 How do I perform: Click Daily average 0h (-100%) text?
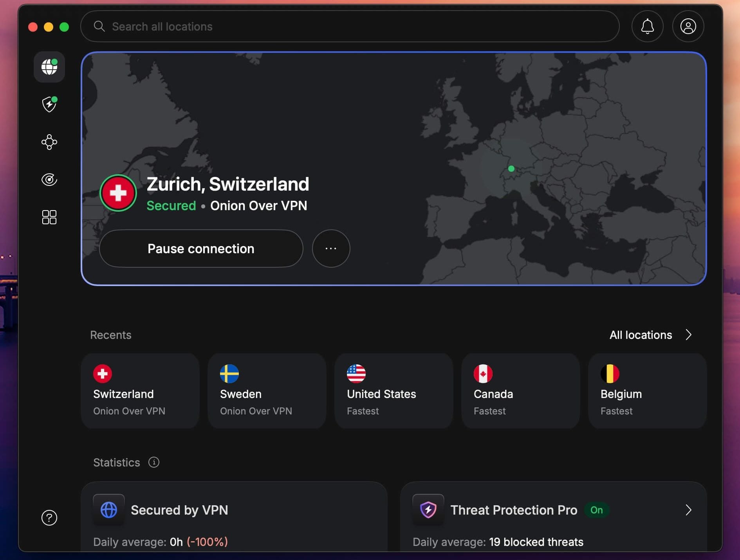point(161,542)
